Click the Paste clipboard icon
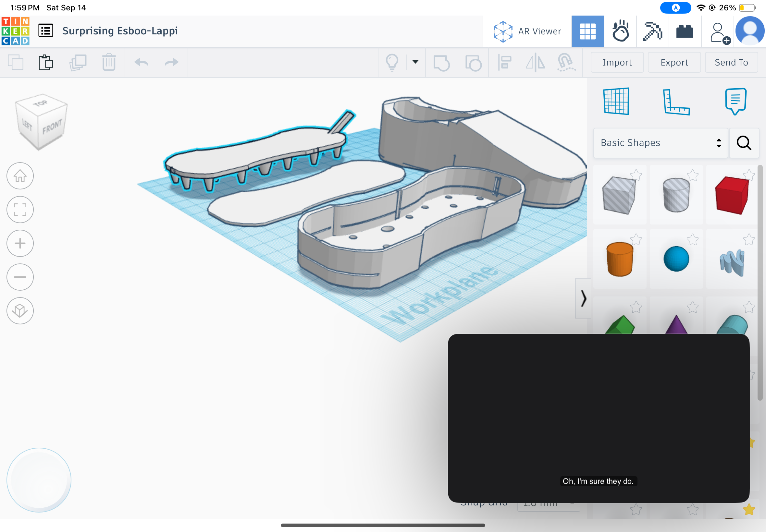The image size is (766, 532). [x=46, y=62]
